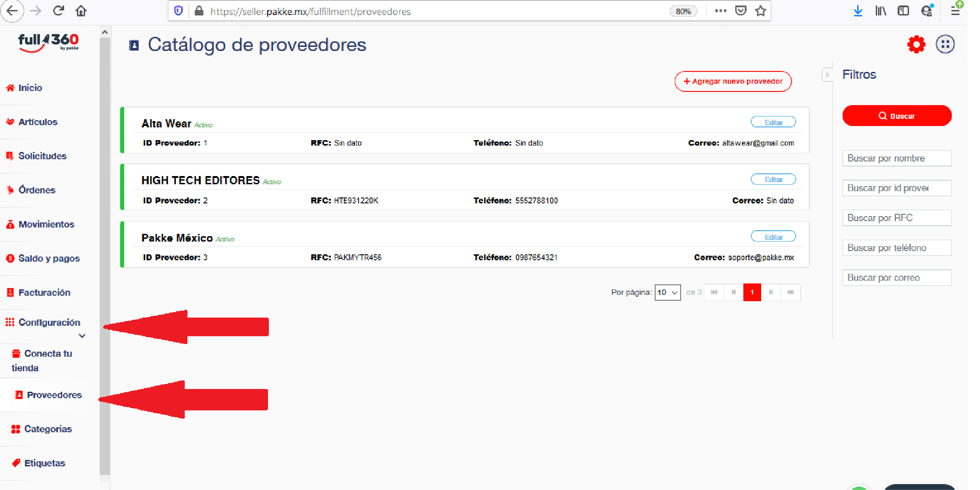The image size is (980, 490).
Task: Collapse the Filtros panel arrow
Action: (x=827, y=75)
